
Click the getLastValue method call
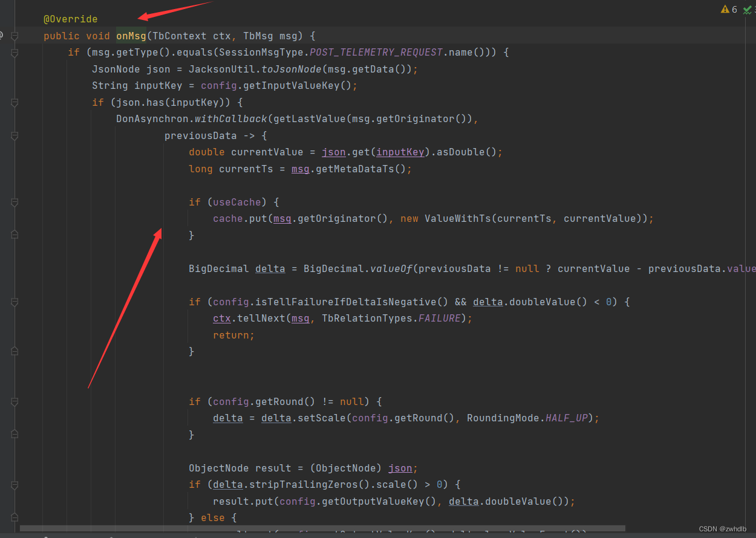pyautogui.click(x=310, y=119)
